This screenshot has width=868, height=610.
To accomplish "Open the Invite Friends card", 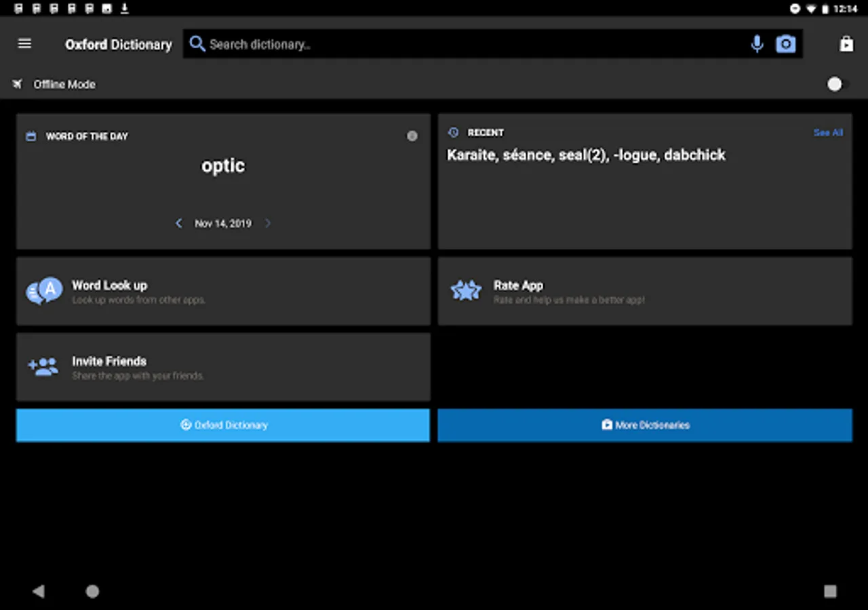I will pyautogui.click(x=223, y=367).
